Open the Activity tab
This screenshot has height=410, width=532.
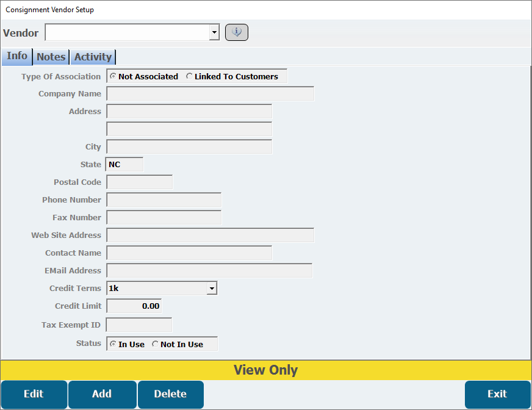point(93,57)
